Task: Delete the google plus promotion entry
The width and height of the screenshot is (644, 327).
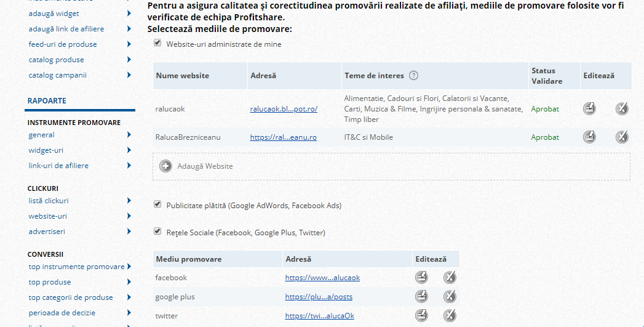Action: click(x=450, y=297)
